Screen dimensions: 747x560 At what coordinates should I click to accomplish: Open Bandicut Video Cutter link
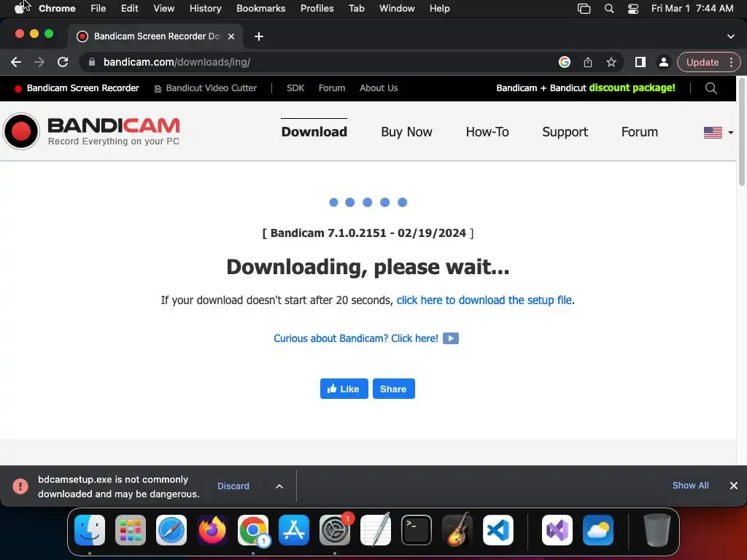coord(205,88)
